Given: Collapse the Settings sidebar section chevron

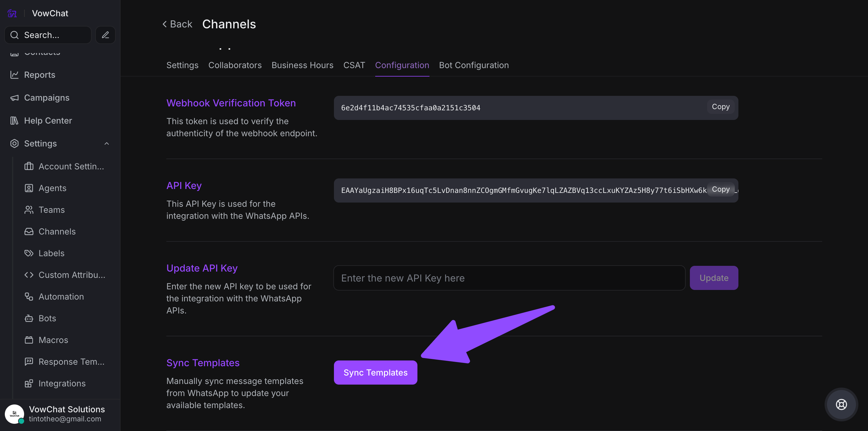Looking at the screenshot, I should pyautogui.click(x=107, y=143).
